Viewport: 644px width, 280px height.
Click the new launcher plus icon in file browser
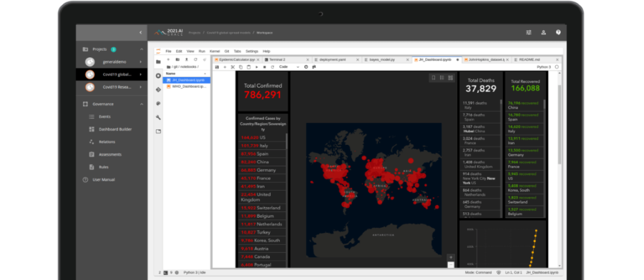pyautogui.click(x=168, y=59)
